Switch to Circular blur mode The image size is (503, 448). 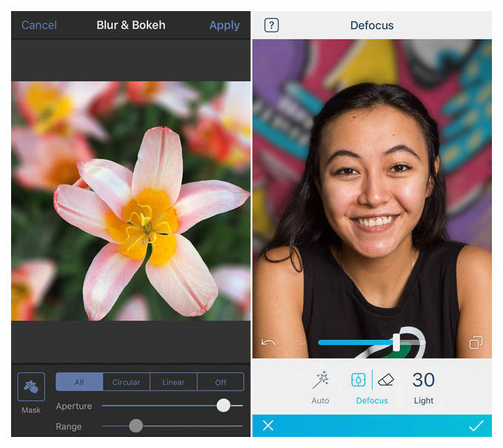coord(126,382)
